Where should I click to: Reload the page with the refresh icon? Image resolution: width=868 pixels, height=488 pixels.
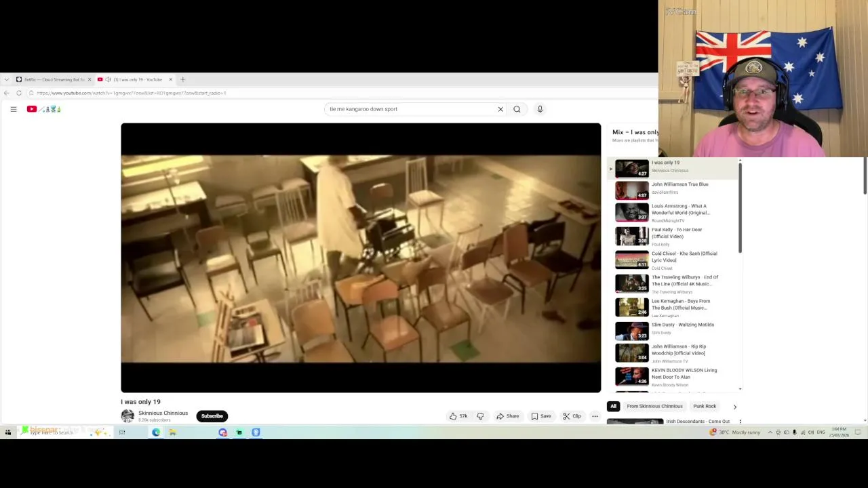(x=19, y=93)
